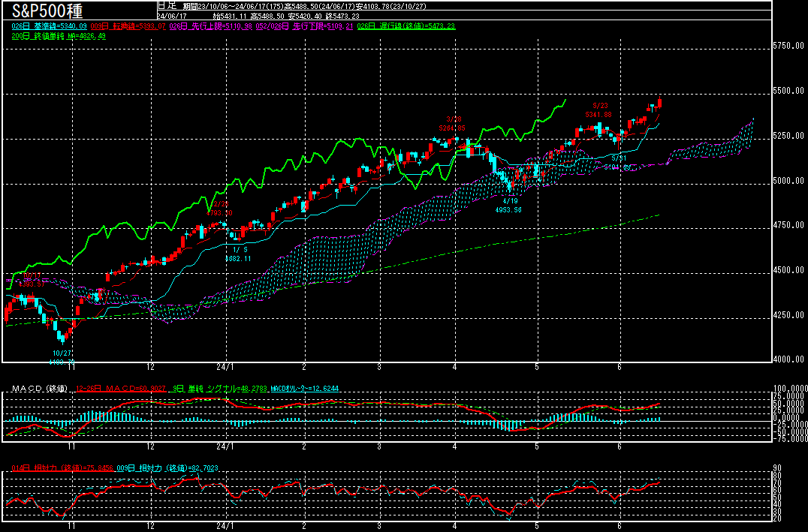Viewport: 808px width, 532px height.
Task: Click the 4500.00 price axis label
Action: click(789, 270)
